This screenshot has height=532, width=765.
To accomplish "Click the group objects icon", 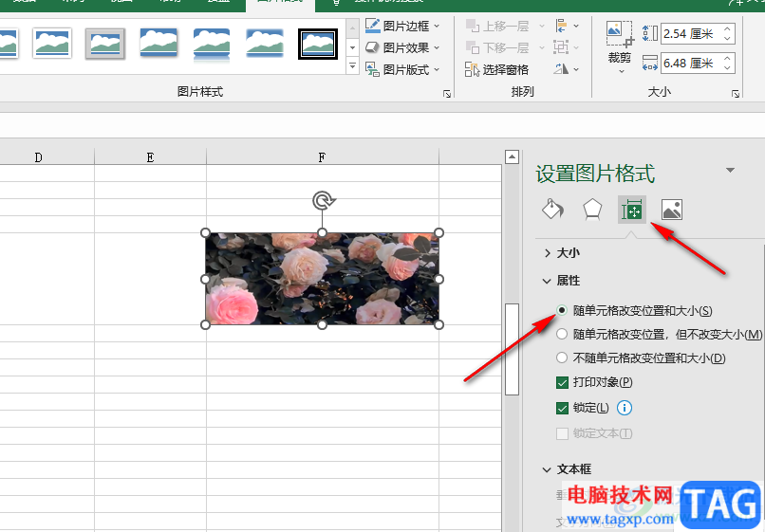I will (x=561, y=47).
